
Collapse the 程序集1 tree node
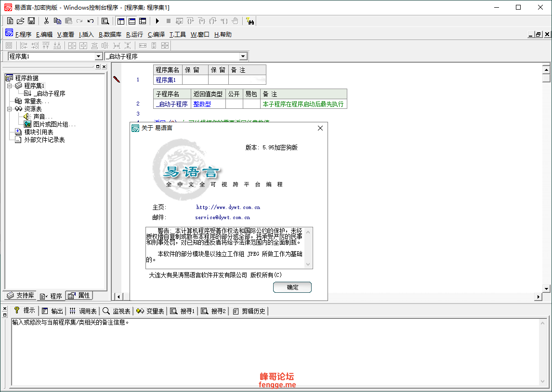[10, 86]
